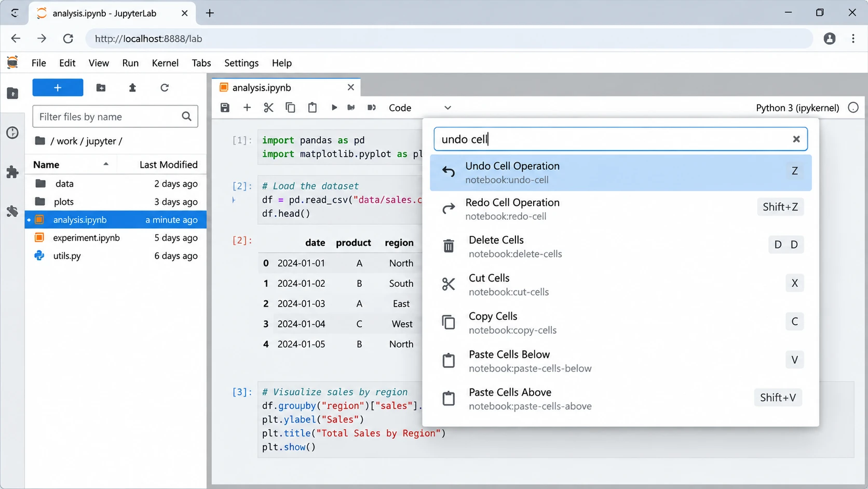Refresh the file browser list

(165, 88)
